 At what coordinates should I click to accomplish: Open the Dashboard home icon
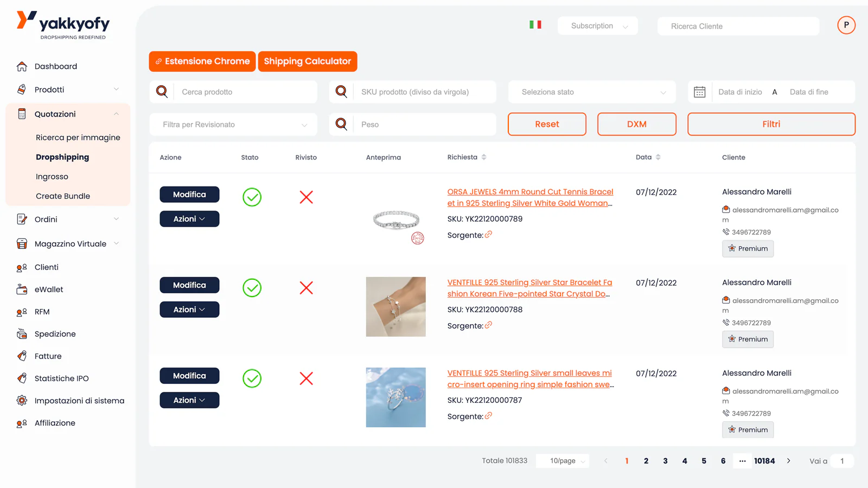tap(22, 66)
